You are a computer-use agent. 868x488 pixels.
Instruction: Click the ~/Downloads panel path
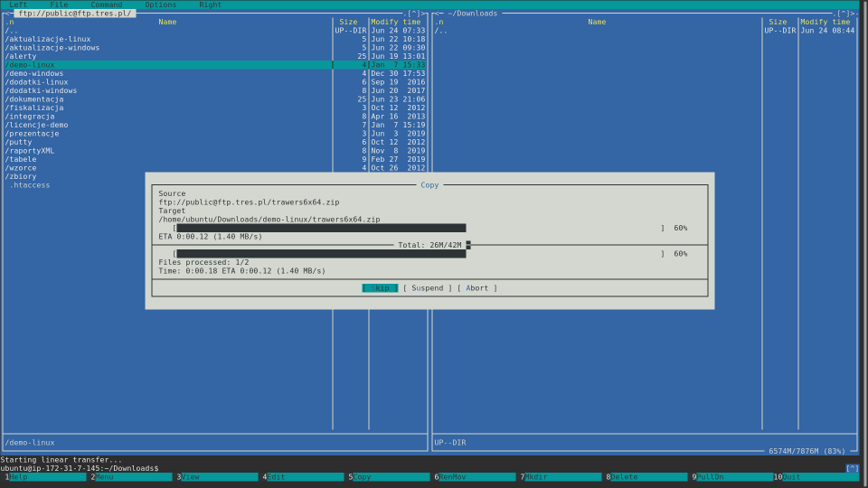473,14
